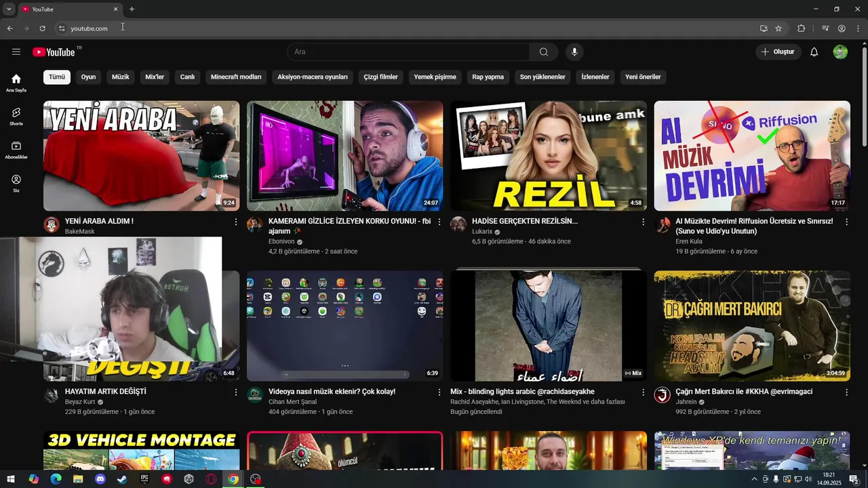Open Opera browser from the taskbar
This screenshot has width=868, height=488.
[211, 479]
